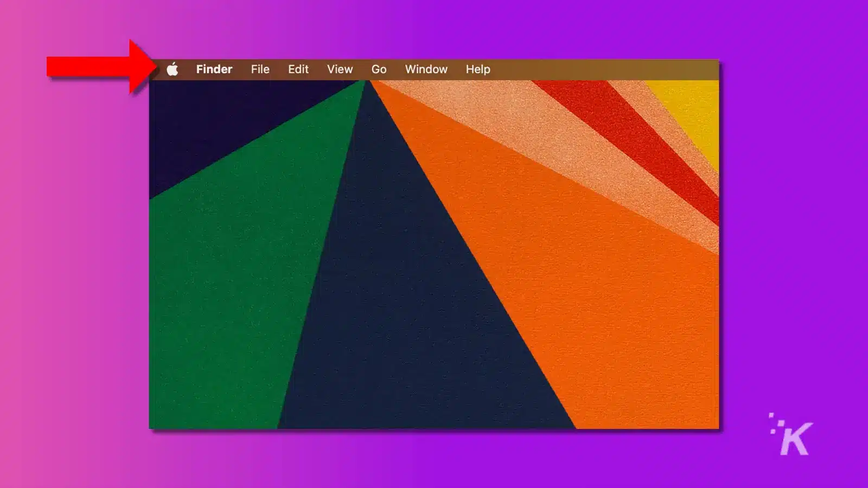Open the Edit menu
The height and width of the screenshot is (488, 868).
point(298,69)
